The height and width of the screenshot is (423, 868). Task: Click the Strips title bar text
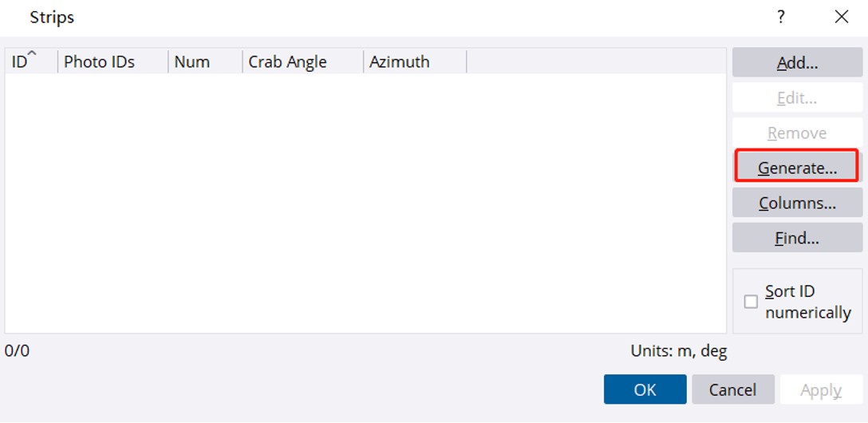[x=52, y=17]
